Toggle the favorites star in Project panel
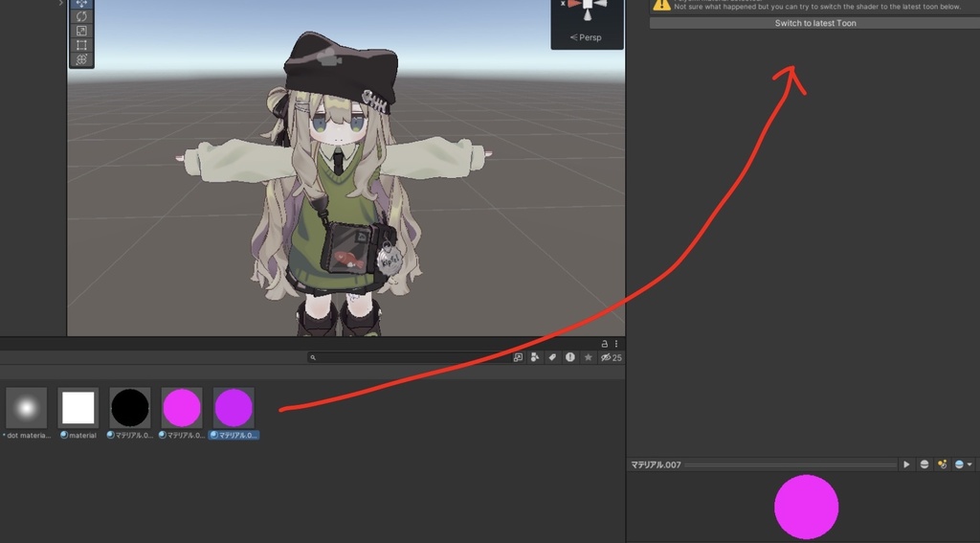 pos(589,357)
